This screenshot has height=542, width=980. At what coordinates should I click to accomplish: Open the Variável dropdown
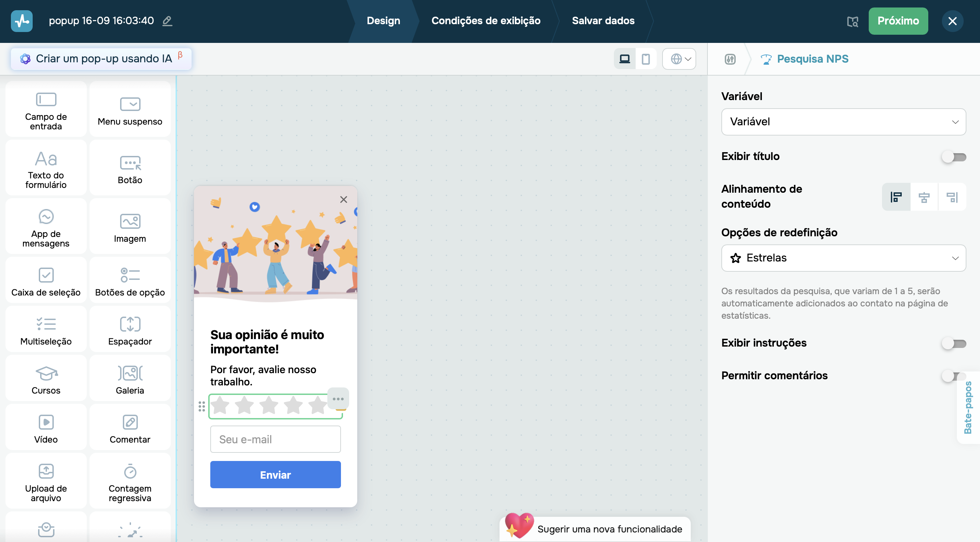coord(843,122)
